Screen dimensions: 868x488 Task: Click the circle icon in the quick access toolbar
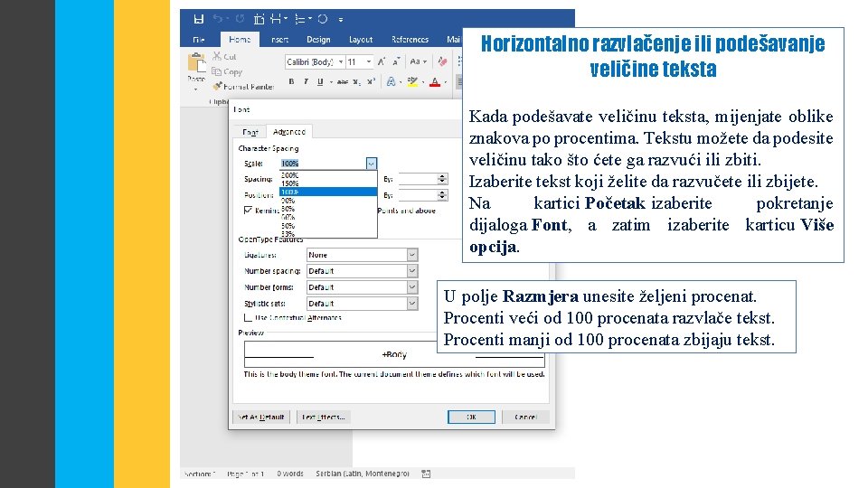(x=323, y=19)
